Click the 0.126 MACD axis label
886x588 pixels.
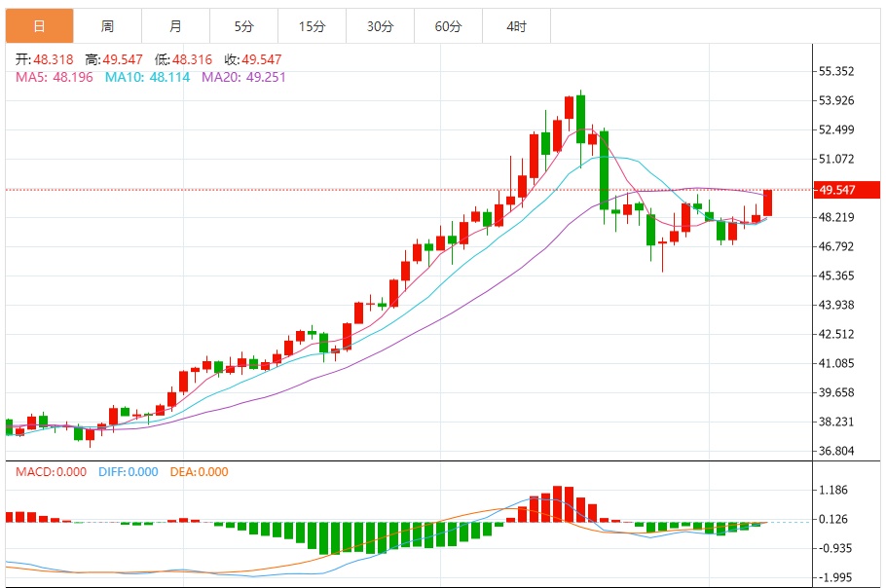pyautogui.click(x=833, y=519)
